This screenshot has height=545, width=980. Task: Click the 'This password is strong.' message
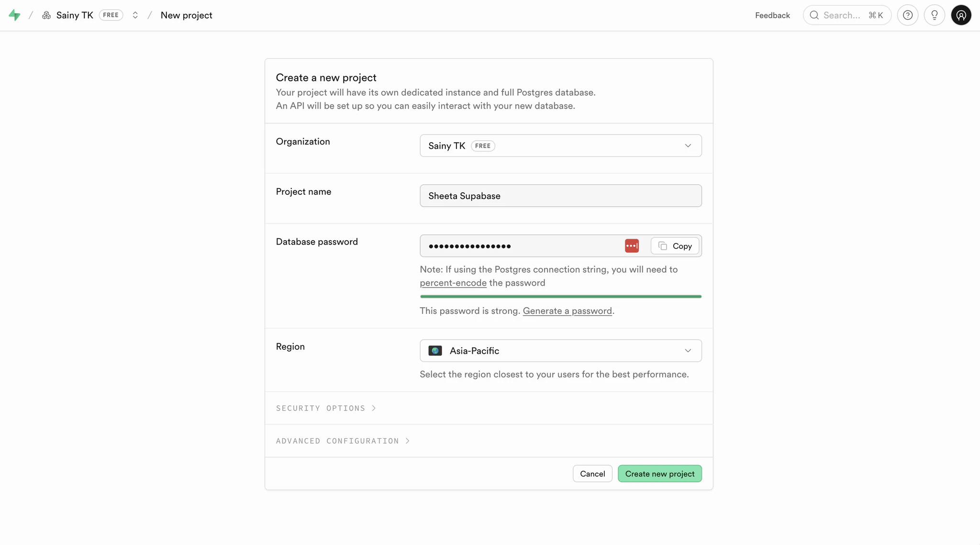tap(470, 311)
